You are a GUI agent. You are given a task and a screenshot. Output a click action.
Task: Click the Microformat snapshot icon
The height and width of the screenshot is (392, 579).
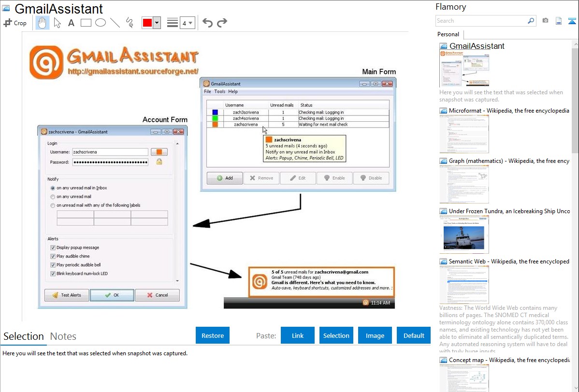(x=443, y=111)
